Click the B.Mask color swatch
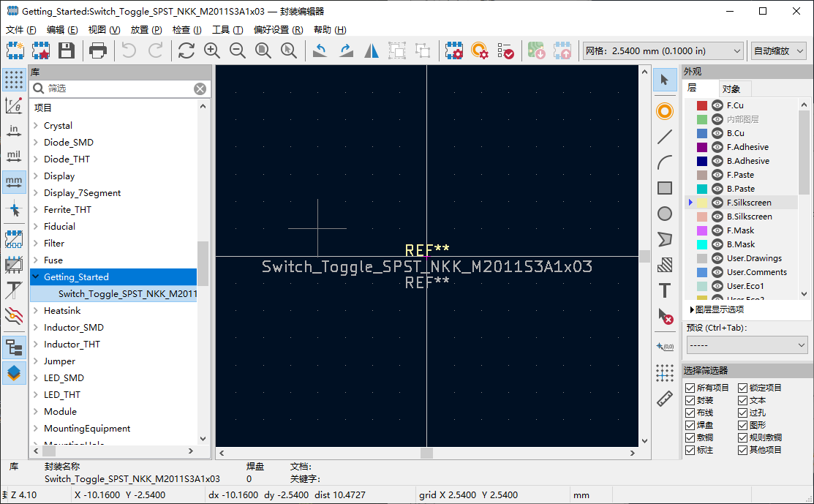This screenshot has width=814, height=504. coord(702,244)
